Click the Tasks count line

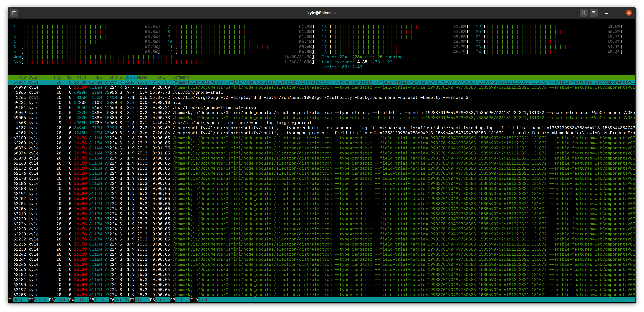coord(362,57)
